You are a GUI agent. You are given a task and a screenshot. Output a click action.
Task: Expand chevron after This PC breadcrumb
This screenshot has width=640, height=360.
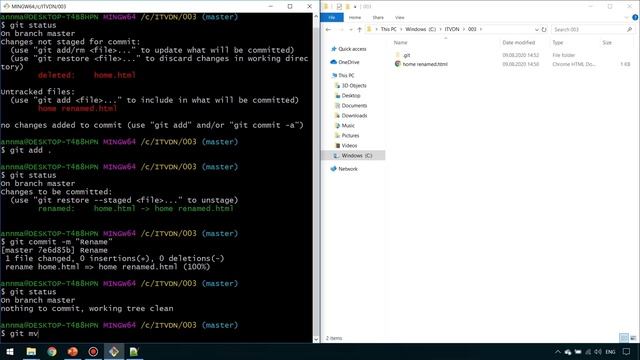coord(401,29)
